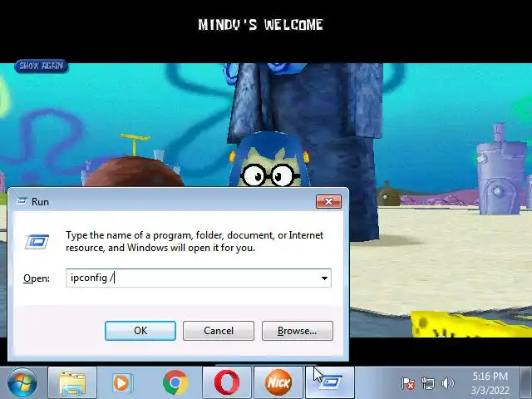
Task: Click the Show desktop strip at the right end of the taskbar
Action: click(x=527, y=383)
